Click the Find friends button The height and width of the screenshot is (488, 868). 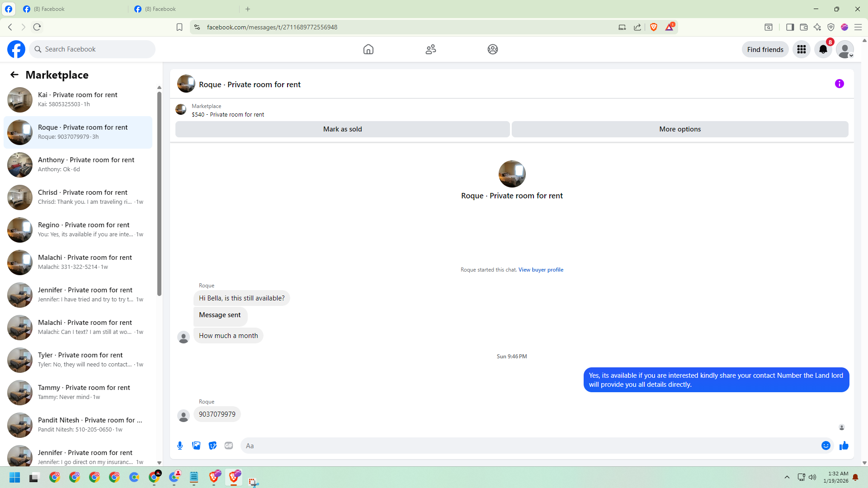[765, 49]
